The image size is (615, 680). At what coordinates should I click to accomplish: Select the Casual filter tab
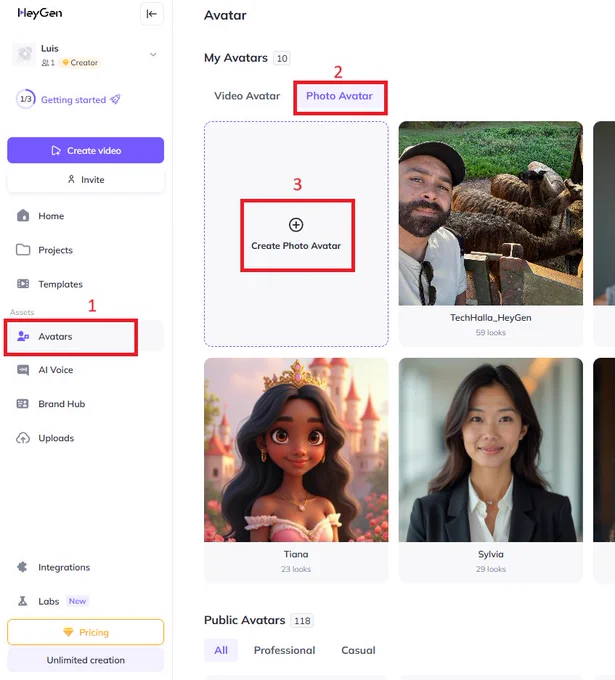tap(358, 650)
